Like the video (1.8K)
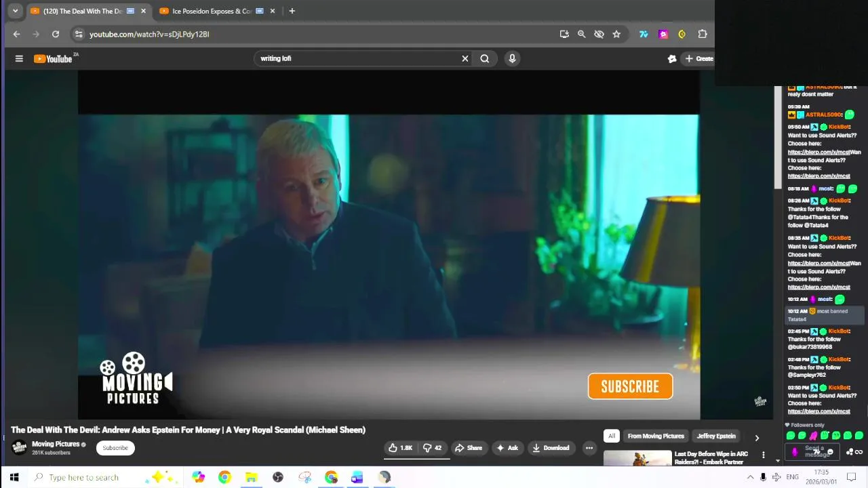This screenshot has height=488, width=868. coord(400,448)
